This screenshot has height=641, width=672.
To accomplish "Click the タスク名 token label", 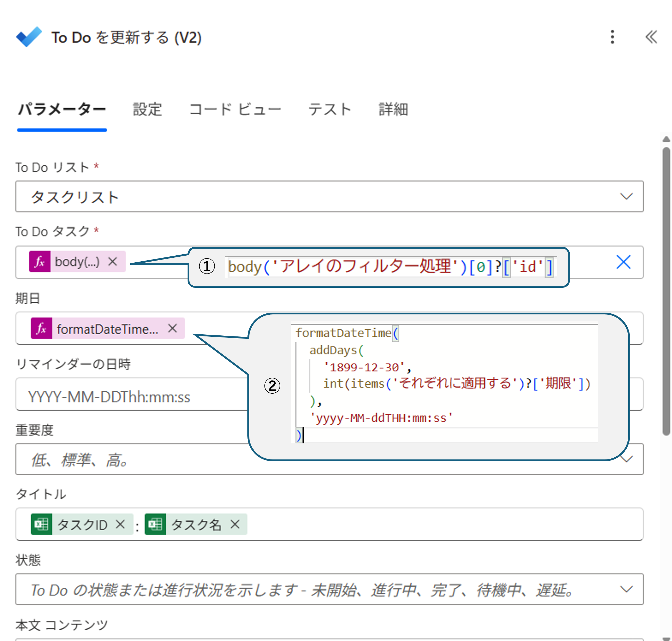I will coord(196,524).
